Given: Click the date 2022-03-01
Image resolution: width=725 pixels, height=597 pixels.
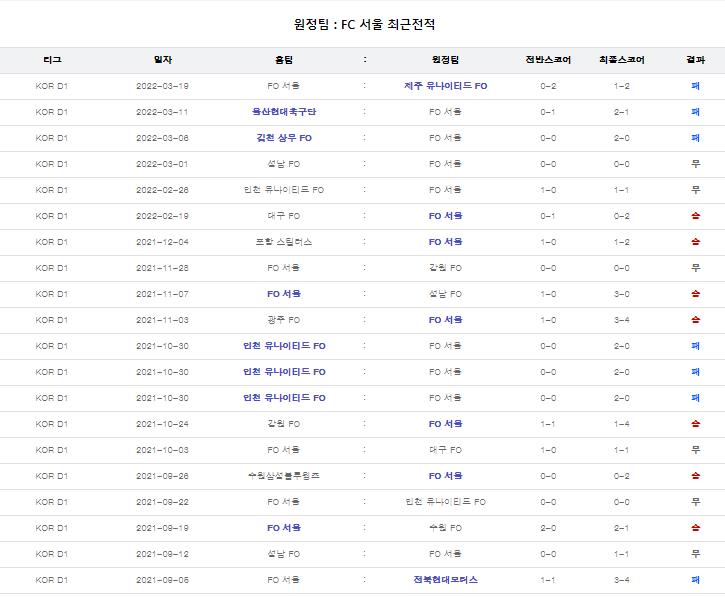Looking at the screenshot, I should coord(162,164).
